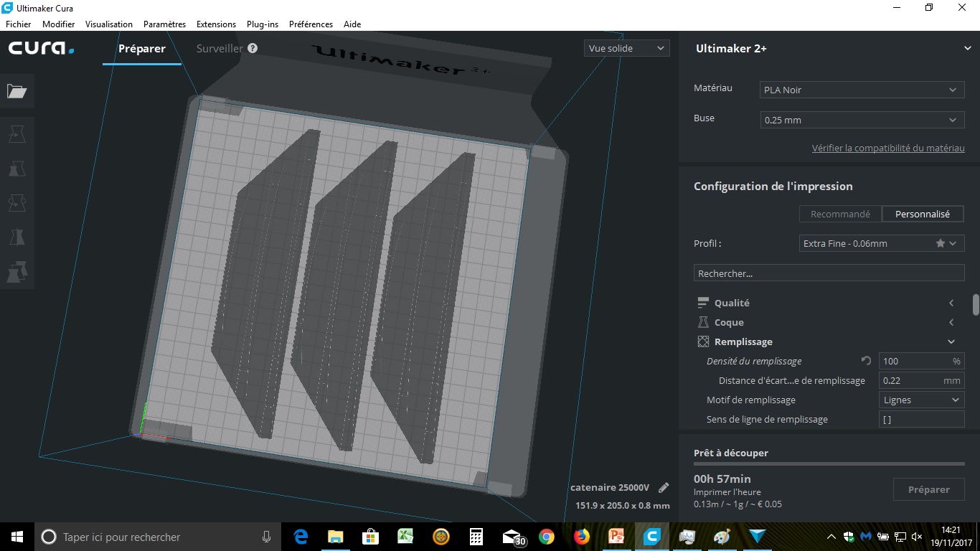Image resolution: width=980 pixels, height=551 pixels.
Task: Open PowerPoint from taskbar
Action: coord(616,537)
